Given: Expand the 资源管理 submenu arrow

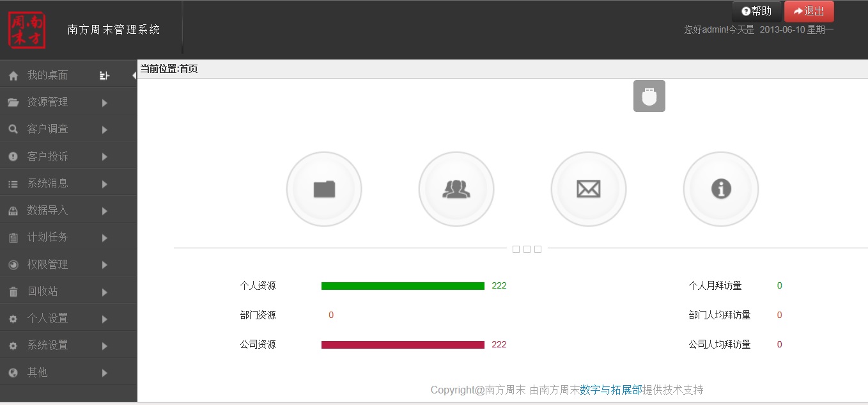Looking at the screenshot, I should (x=105, y=102).
